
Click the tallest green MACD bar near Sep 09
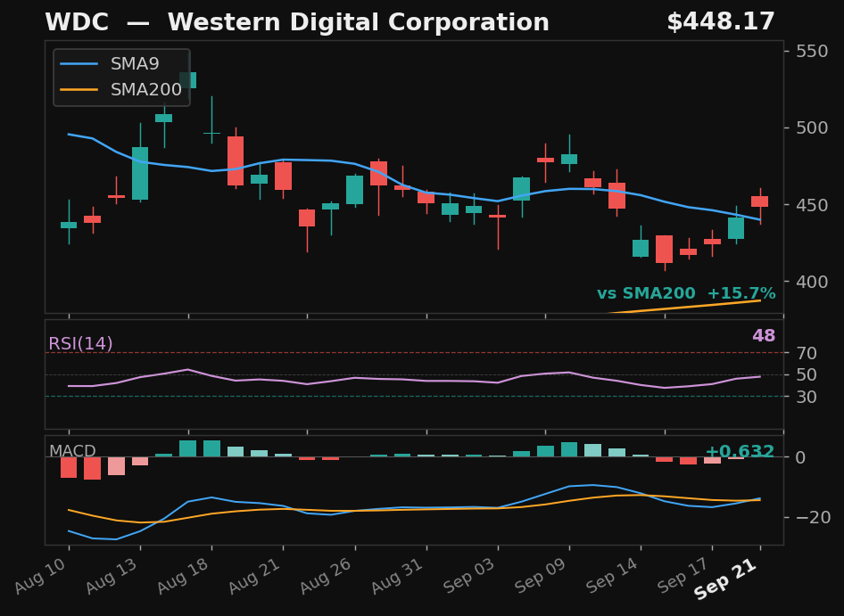click(x=569, y=450)
